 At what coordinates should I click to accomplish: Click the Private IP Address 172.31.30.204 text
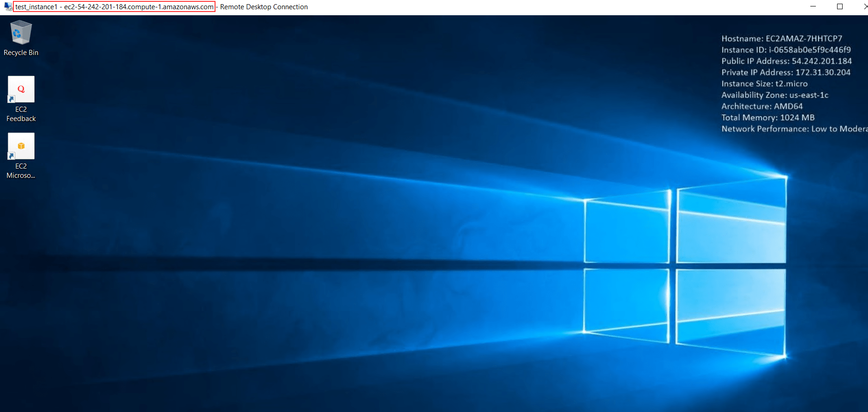coord(786,72)
